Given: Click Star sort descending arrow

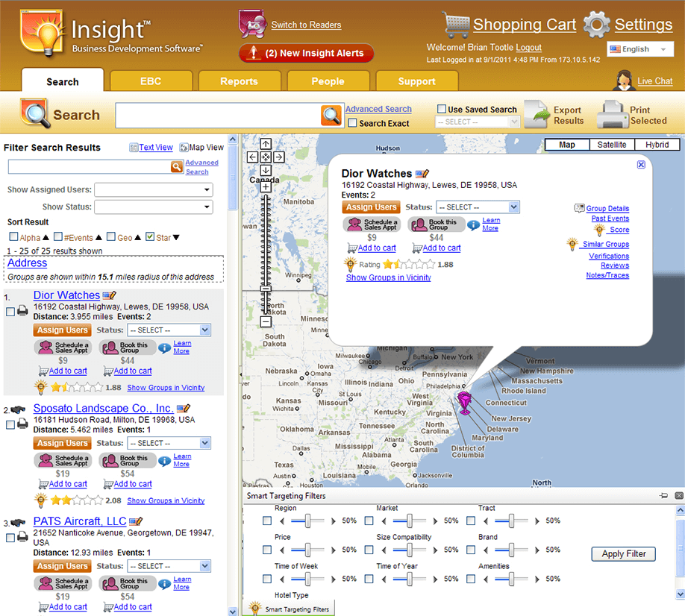Looking at the screenshot, I should 176,237.
